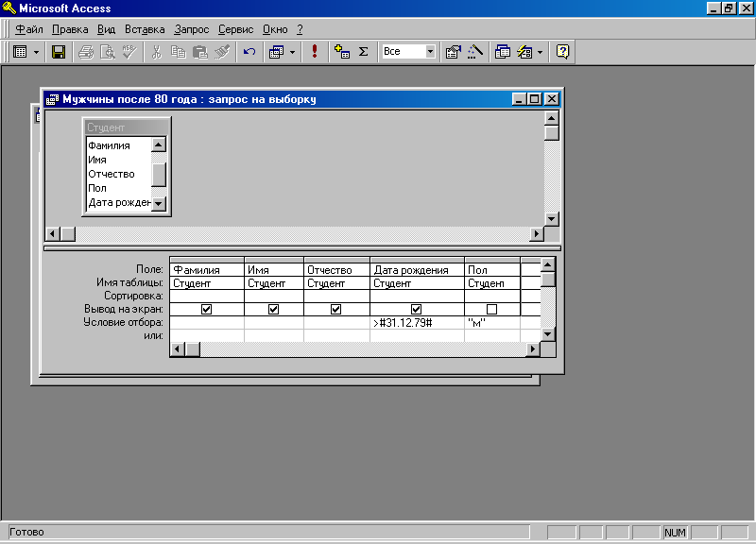Toggle the Show checkbox for Отчество column
The height and width of the screenshot is (544, 756).
[336, 310]
